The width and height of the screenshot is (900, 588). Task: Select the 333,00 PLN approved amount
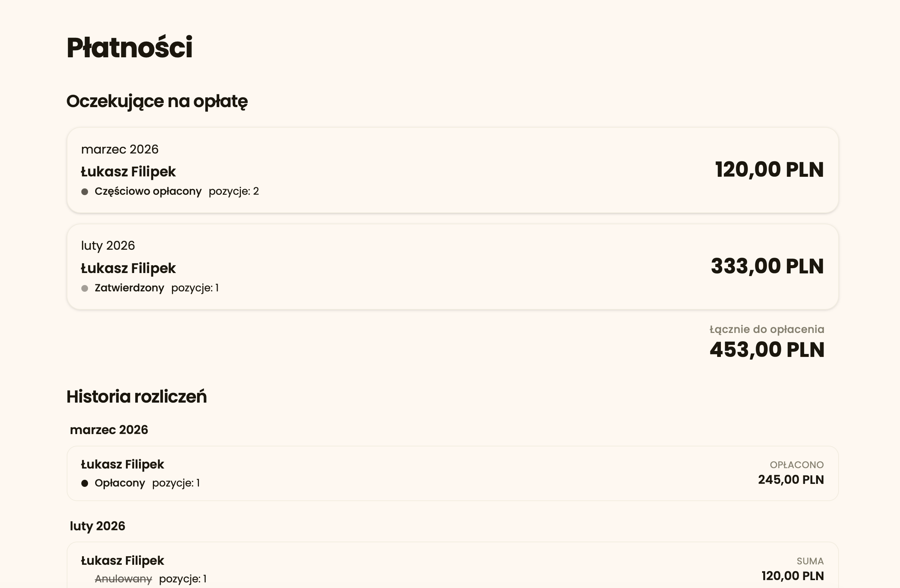[x=767, y=266]
